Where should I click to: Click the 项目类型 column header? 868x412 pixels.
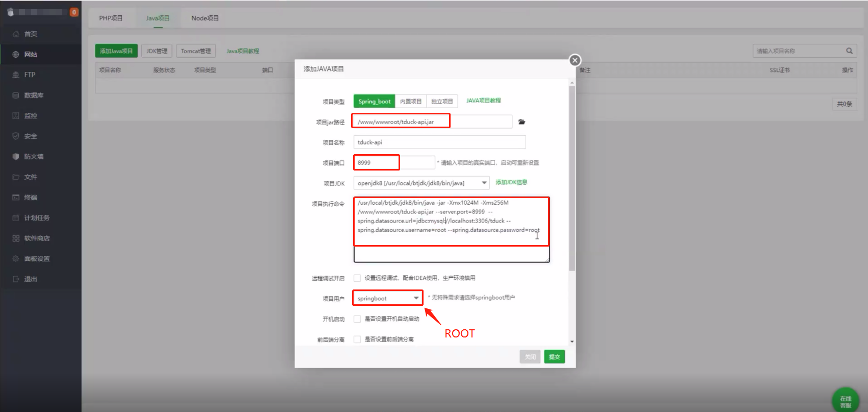[205, 70]
